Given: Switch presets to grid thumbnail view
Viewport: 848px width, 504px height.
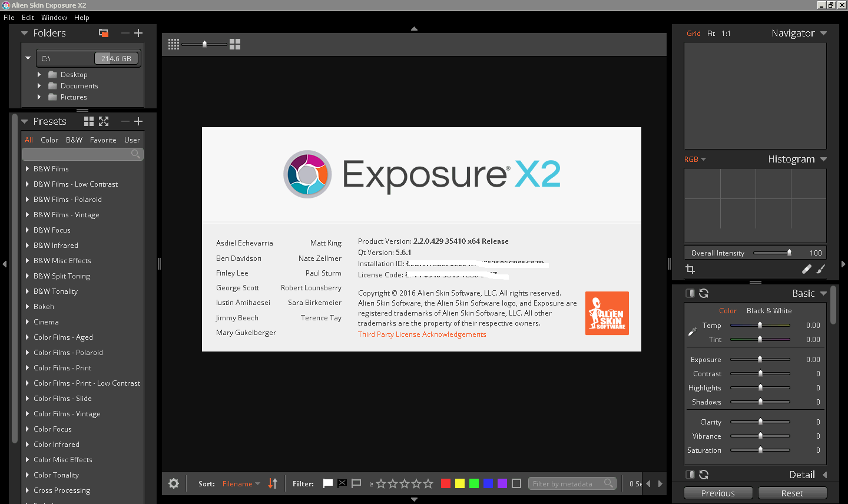Looking at the screenshot, I should click(89, 121).
